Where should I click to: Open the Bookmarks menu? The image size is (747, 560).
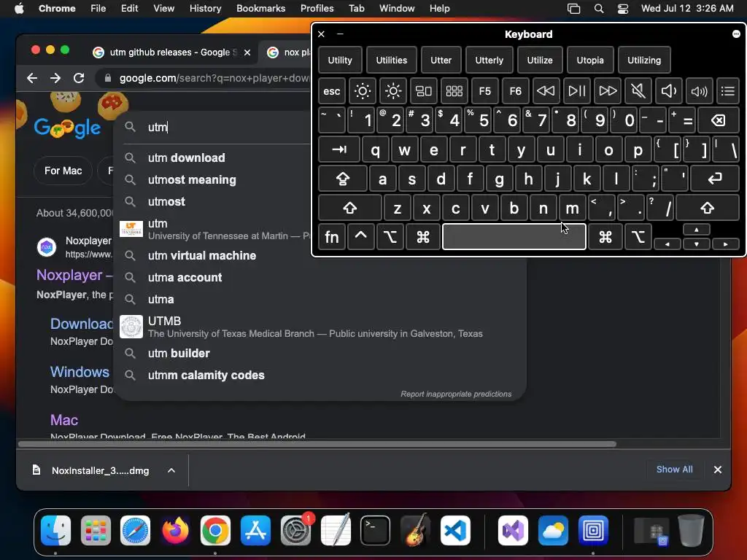click(260, 8)
